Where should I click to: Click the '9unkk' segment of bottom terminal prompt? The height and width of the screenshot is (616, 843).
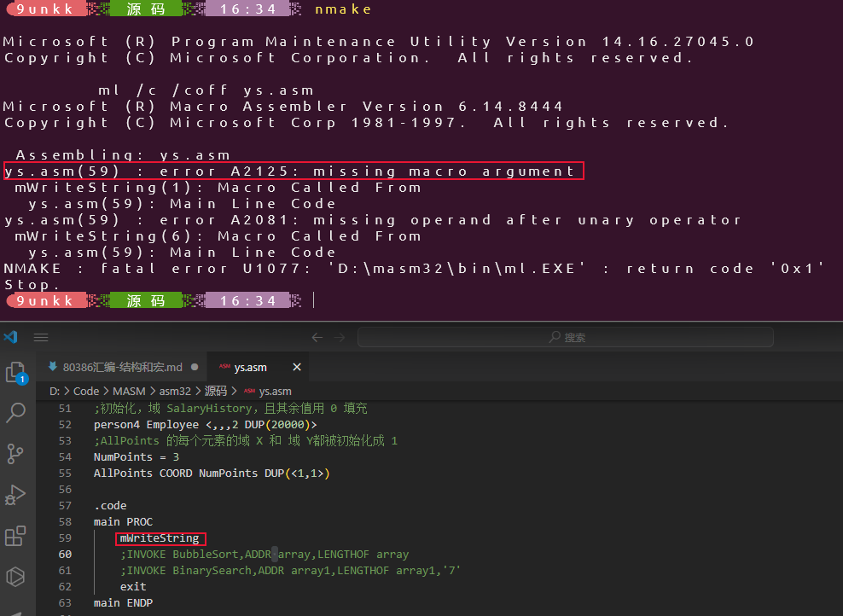pyautogui.click(x=45, y=300)
